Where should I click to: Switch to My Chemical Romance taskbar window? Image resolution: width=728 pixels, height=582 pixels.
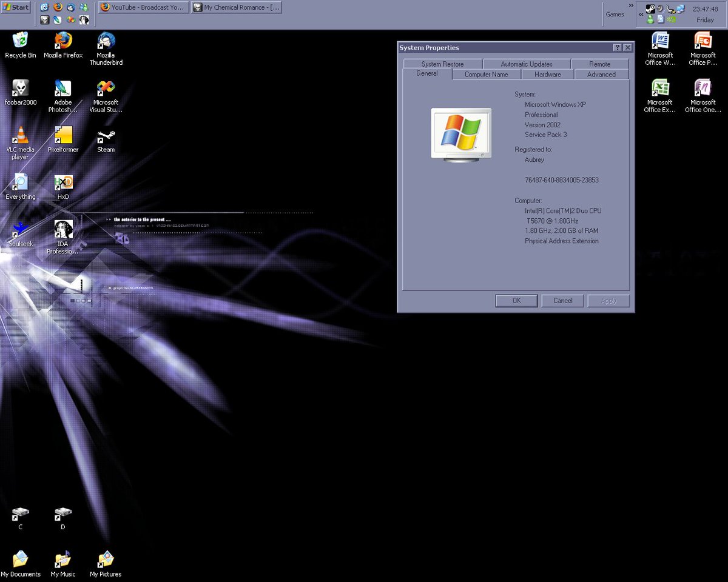point(237,7)
